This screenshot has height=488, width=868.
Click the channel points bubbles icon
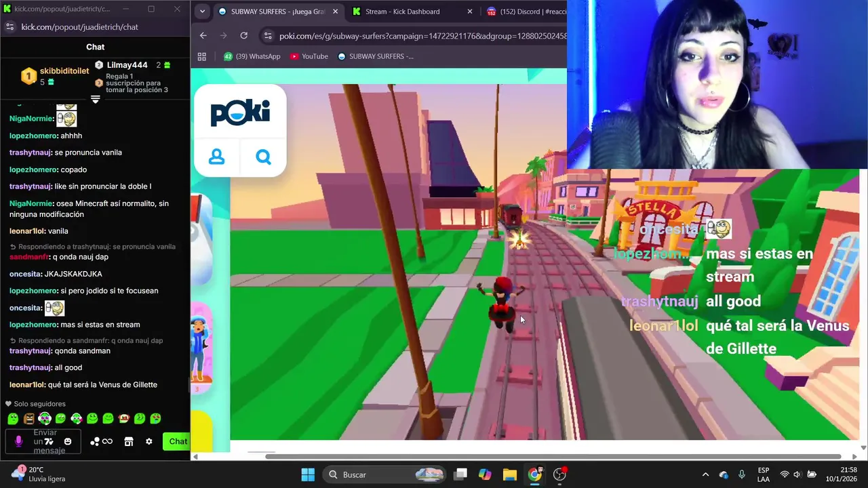pyautogui.click(x=95, y=441)
